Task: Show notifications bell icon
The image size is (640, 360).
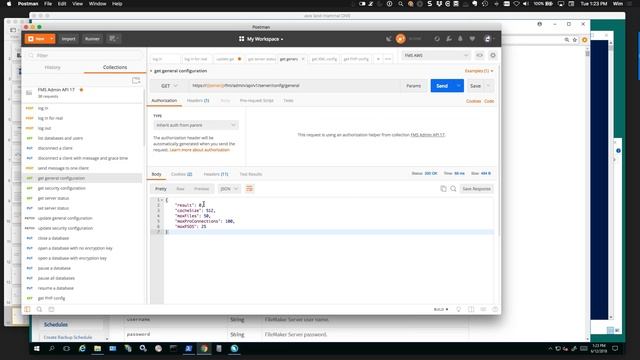Action: click(460, 39)
